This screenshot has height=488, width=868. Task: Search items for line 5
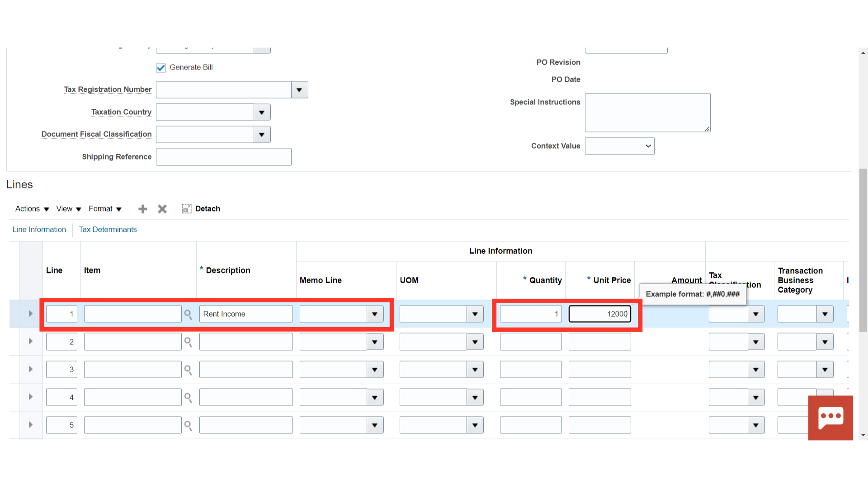click(188, 426)
